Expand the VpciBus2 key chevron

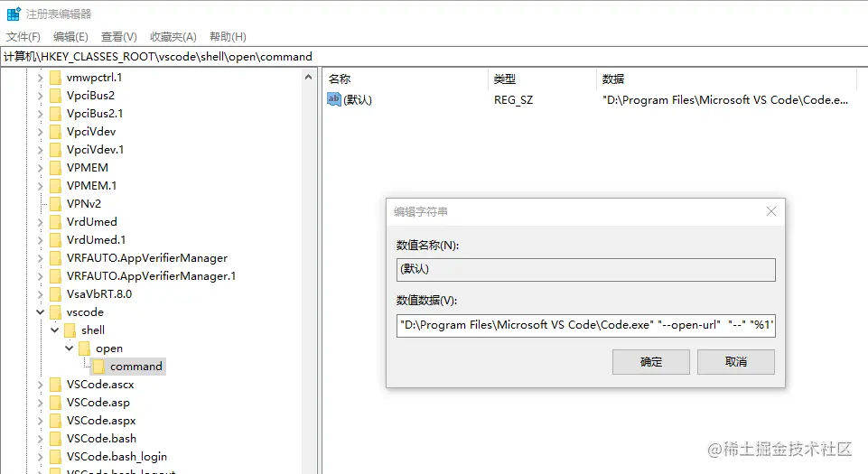[x=40, y=96]
